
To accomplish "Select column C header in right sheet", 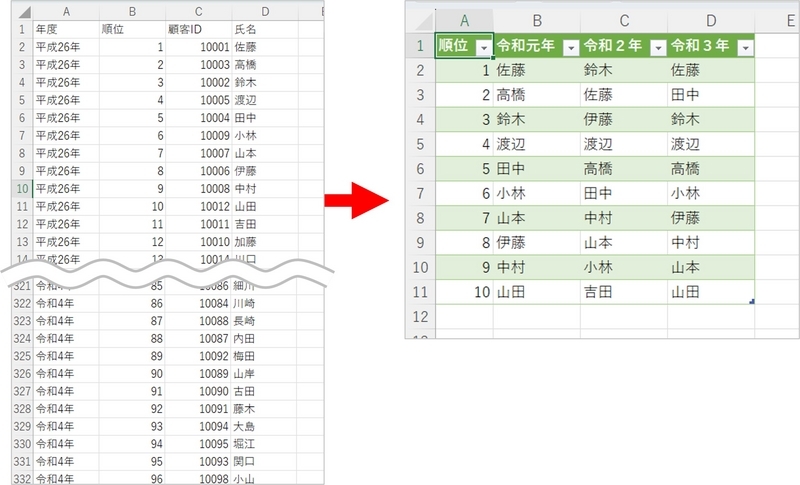I will click(x=624, y=20).
